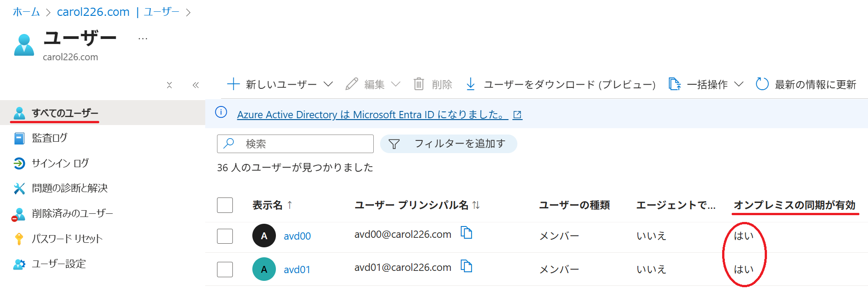Click ホーム breadcrumb link

tap(26, 12)
